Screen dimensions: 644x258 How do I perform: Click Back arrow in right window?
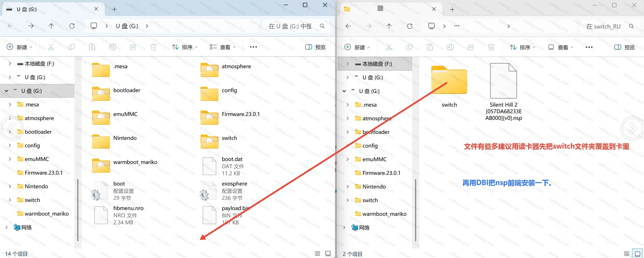[x=348, y=26]
